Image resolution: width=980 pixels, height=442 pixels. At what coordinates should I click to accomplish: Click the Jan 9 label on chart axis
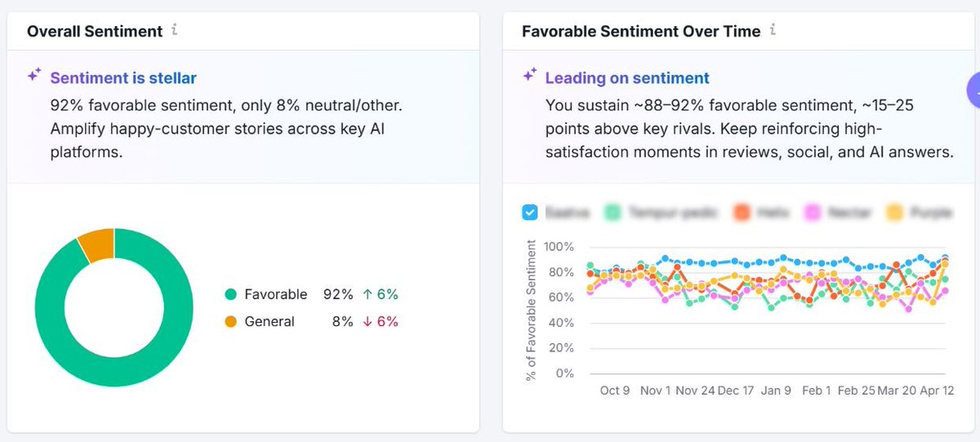(x=775, y=391)
